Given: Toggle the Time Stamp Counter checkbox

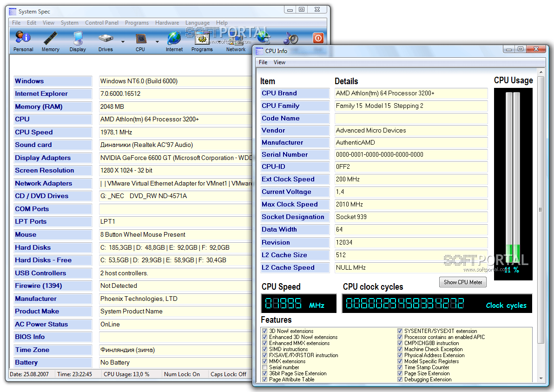Looking at the screenshot, I should tap(400, 367).
